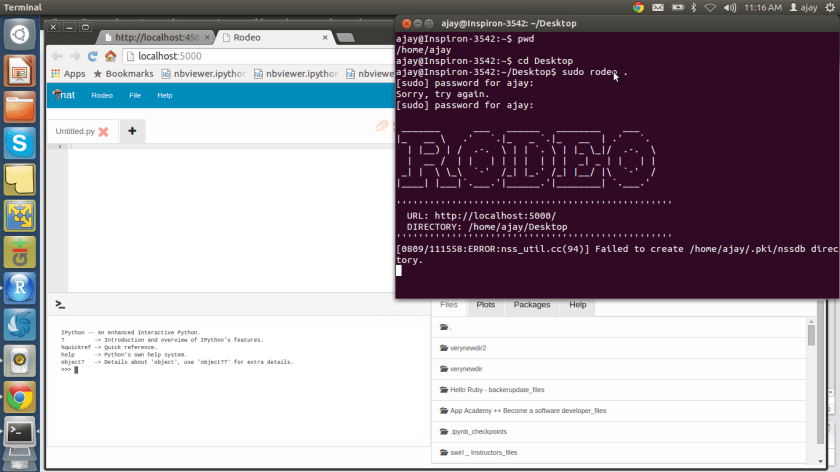Switch to the Plots tab
Viewport: 840px width, 472px height.
(485, 305)
